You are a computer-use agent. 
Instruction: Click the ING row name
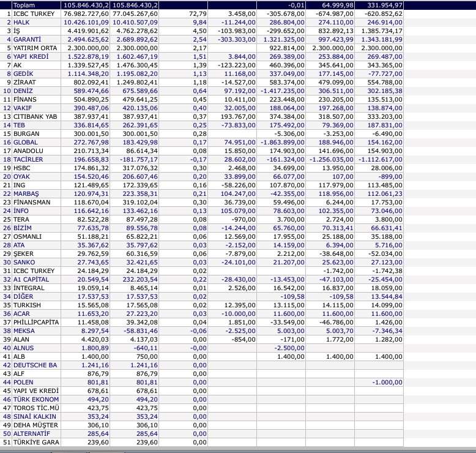click(19, 185)
